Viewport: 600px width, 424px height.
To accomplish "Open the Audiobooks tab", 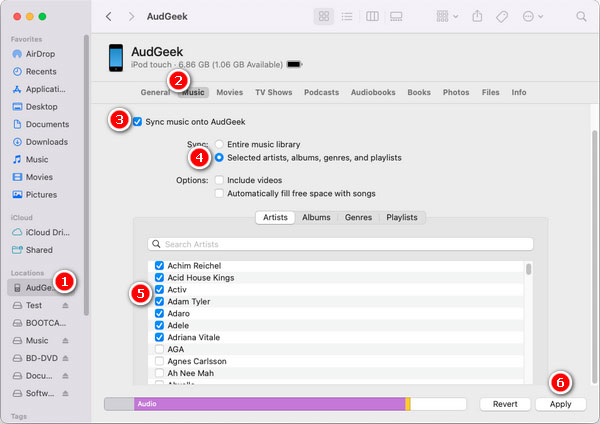I will pyautogui.click(x=373, y=92).
